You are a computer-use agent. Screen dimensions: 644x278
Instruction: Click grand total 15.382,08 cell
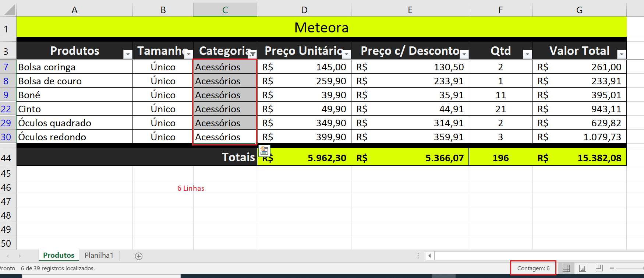coord(579,158)
